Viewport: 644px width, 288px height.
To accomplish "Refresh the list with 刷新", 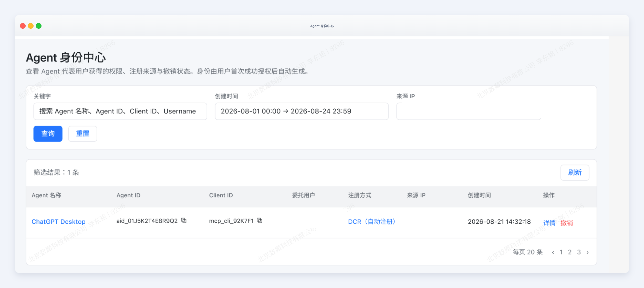I will click(575, 172).
